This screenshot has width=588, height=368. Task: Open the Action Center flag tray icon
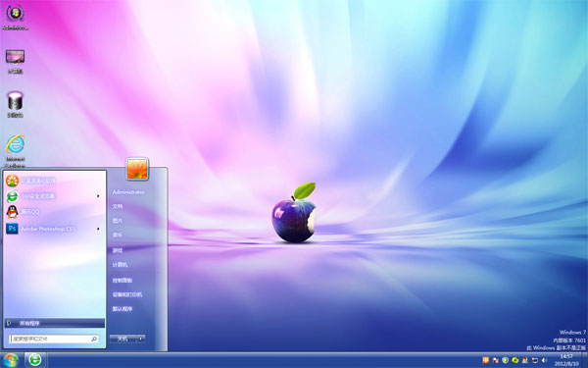point(495,360)
